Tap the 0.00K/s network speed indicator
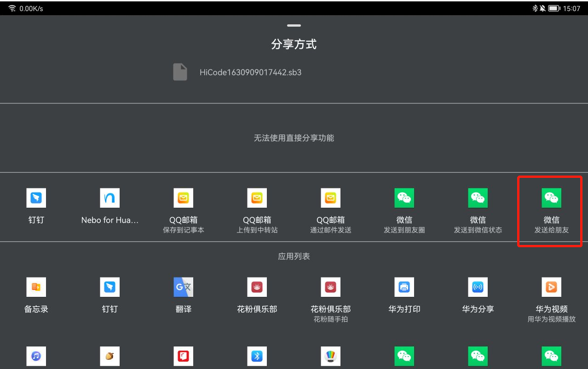 point(31,8)
